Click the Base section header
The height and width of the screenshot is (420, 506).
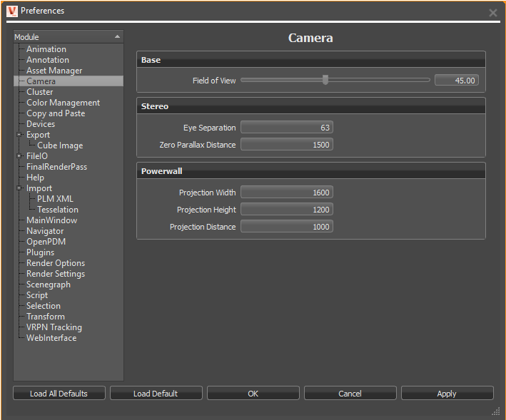click(311, 60)
